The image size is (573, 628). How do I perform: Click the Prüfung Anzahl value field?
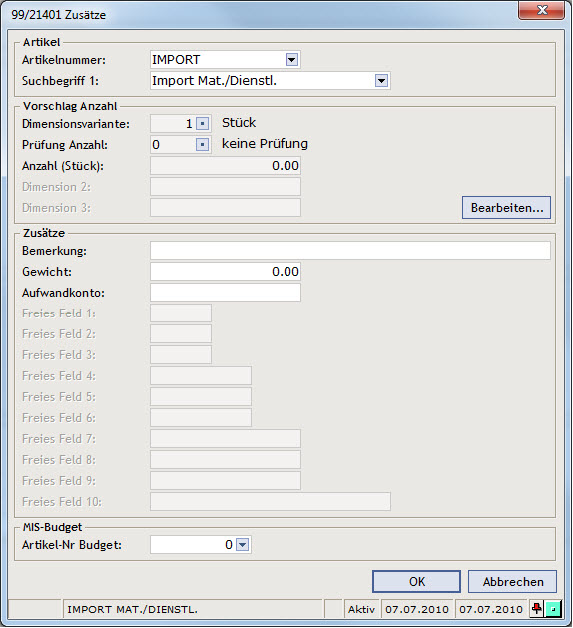coord(173,145)
